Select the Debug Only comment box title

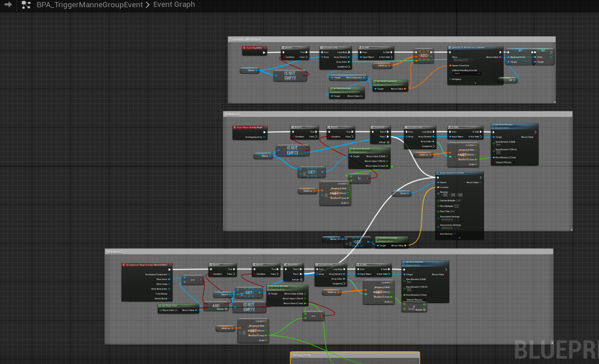(x=302, y=356)
